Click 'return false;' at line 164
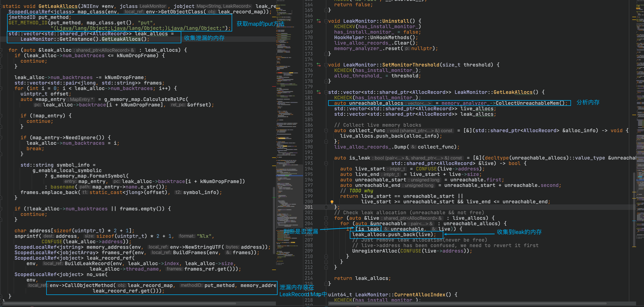644x307 pixels. tap(353, 5)
